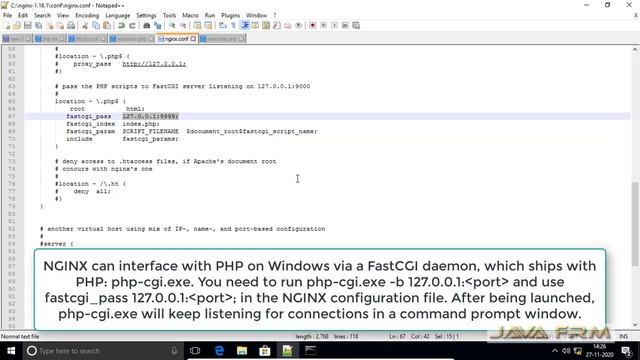Open the Edit menu
This screenshot has width=640, height=360.
tap(23, 16)
